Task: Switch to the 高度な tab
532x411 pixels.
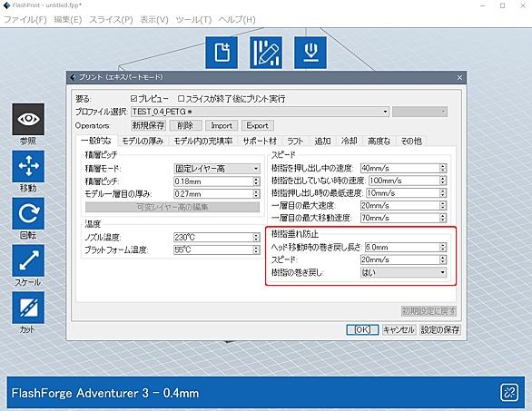Action: [x=379, y=141]
